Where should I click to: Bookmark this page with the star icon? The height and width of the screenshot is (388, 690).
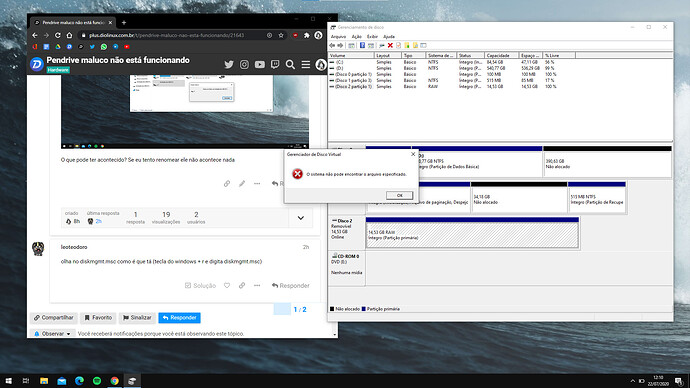click(x=281, y=35)
